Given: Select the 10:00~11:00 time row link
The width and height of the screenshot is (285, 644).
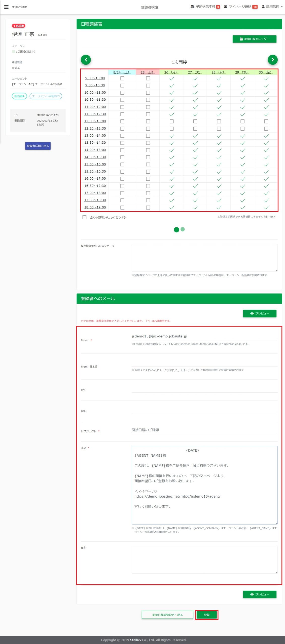Looking at the screenshot, I should (x=95, y=93).
